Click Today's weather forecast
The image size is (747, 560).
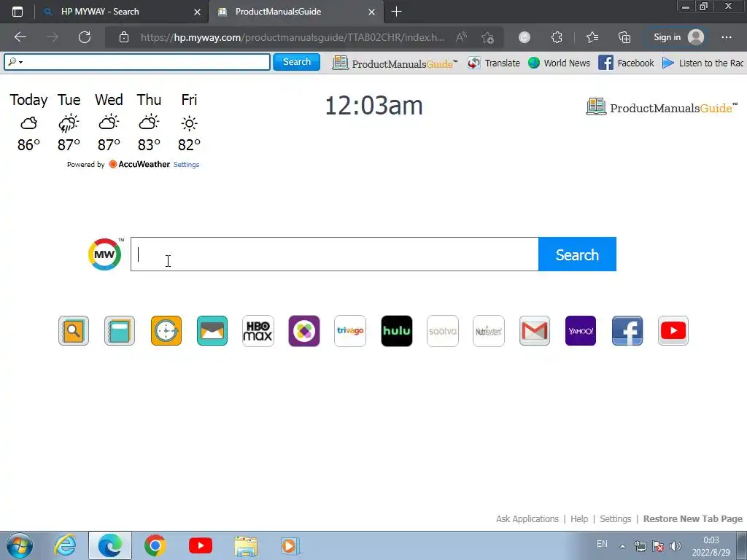28,122
